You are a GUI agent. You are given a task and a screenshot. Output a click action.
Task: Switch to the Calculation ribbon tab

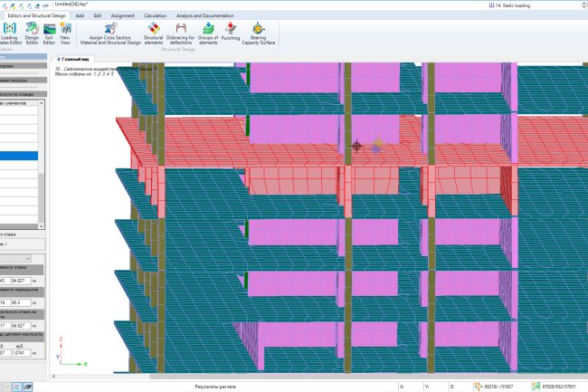click(x=155, y=15)
